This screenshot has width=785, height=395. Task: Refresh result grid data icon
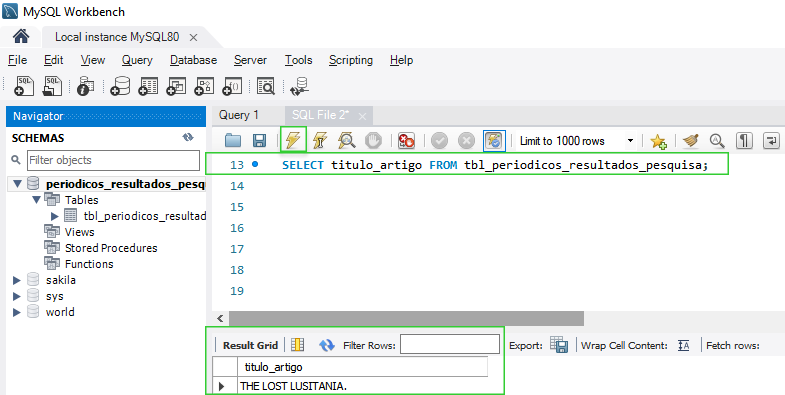326,345
